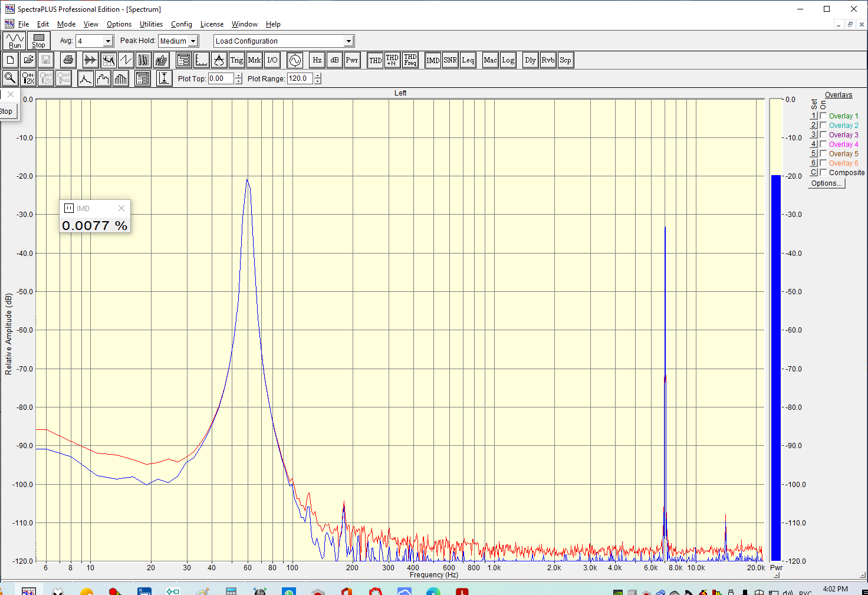Screen dimensions: 868x595
Task: Open the signal generator sine wave icon
Action: [x=295, y=60]
